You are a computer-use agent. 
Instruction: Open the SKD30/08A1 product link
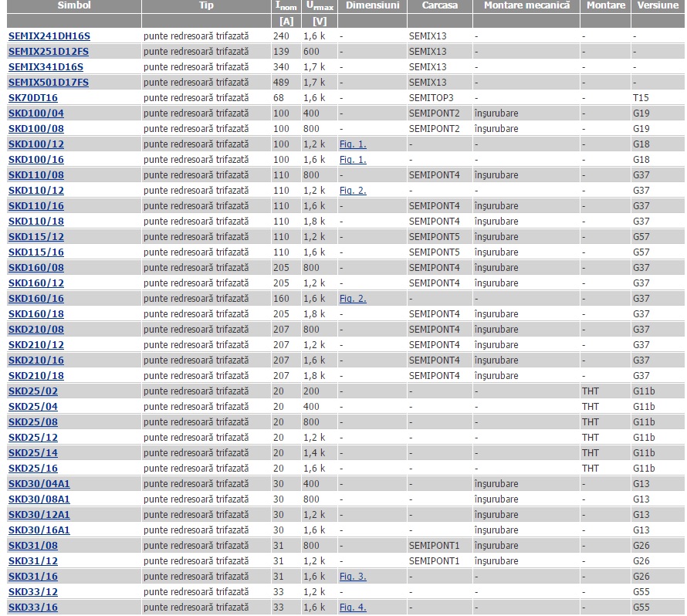coord(39,499)
